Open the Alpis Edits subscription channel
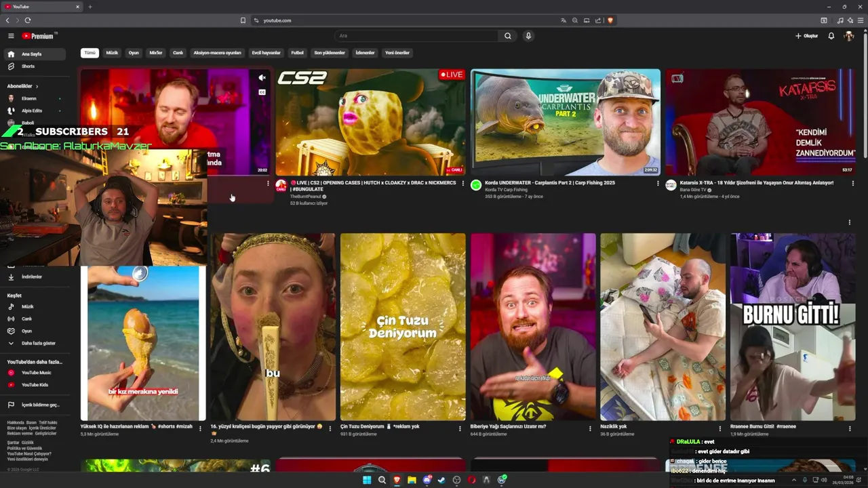Viewport: 868px width, 488px height. tap(36, 110)
